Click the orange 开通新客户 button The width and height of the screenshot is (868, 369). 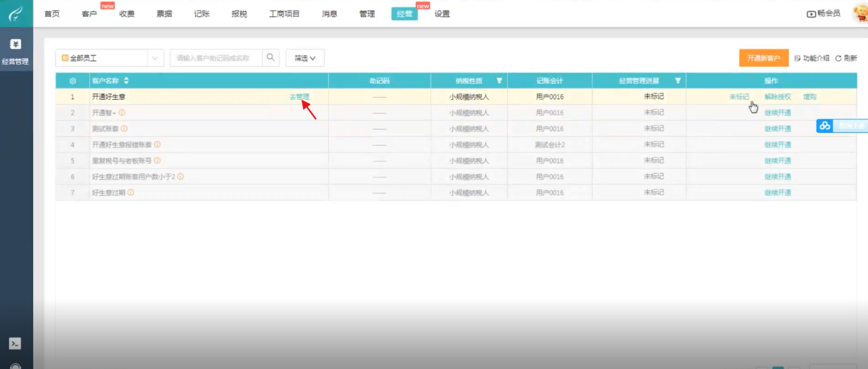pyautogui.click(x=764, y=58)
